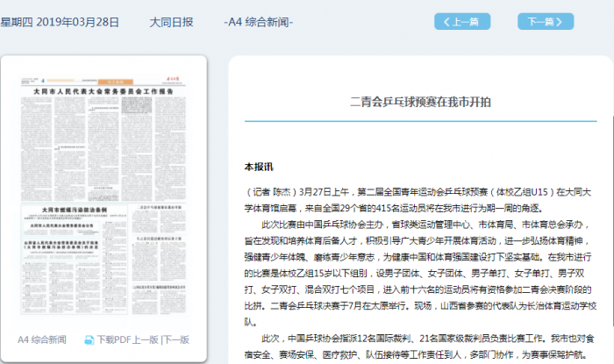The image size is (614, 364).
Task: Click article title 二青会乒乓球预赛在我市开拍
Action: pos(420,102)
